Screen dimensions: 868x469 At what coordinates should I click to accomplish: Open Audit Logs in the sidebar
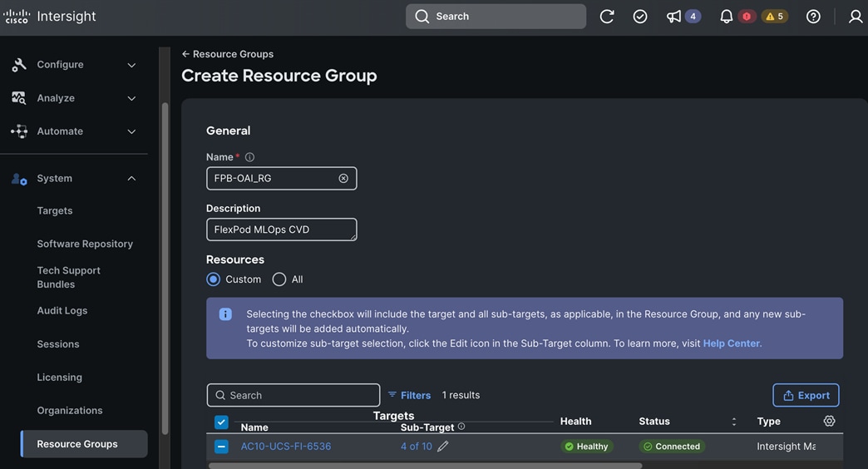[62, 311]
